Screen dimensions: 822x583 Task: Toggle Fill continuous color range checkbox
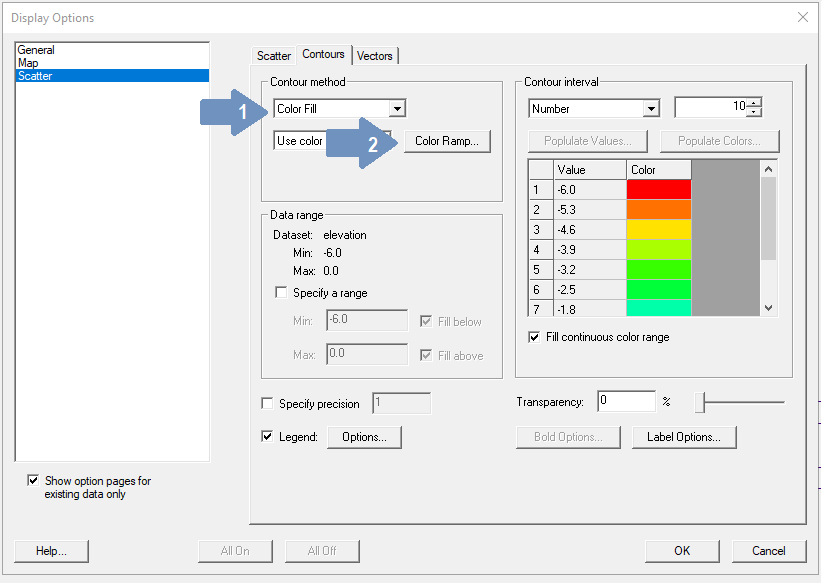pos(534,337)
